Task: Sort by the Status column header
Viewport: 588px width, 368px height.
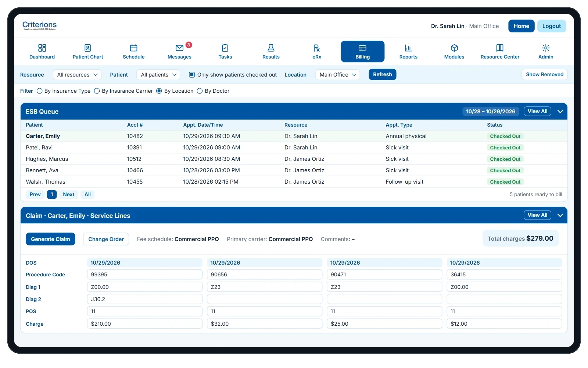Action: (495, 125)
